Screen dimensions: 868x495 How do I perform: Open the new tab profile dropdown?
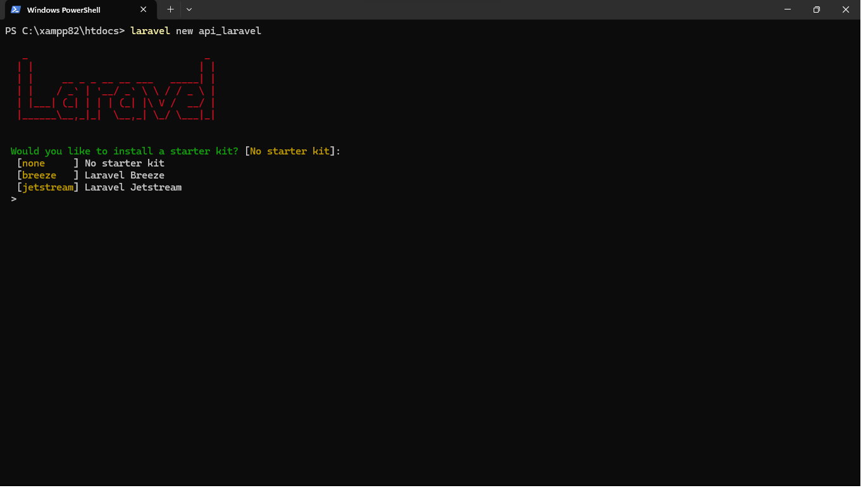point(189,9)
